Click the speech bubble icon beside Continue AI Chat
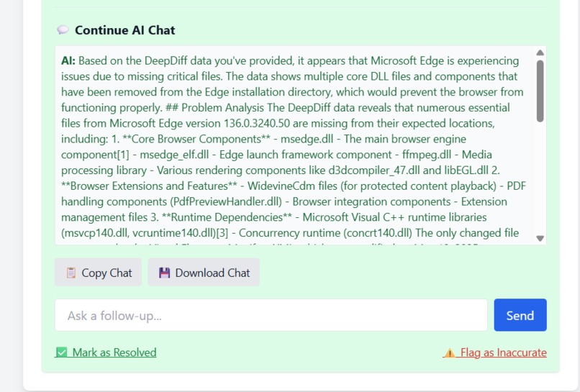 (63, 30)
